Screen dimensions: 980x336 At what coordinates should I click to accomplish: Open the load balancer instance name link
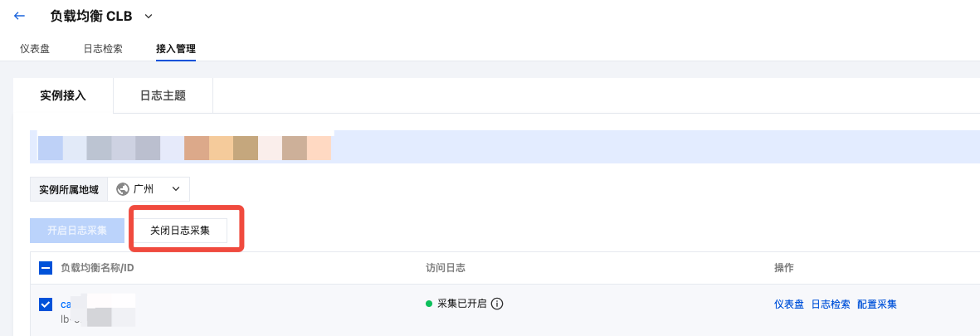pos(66,304)
